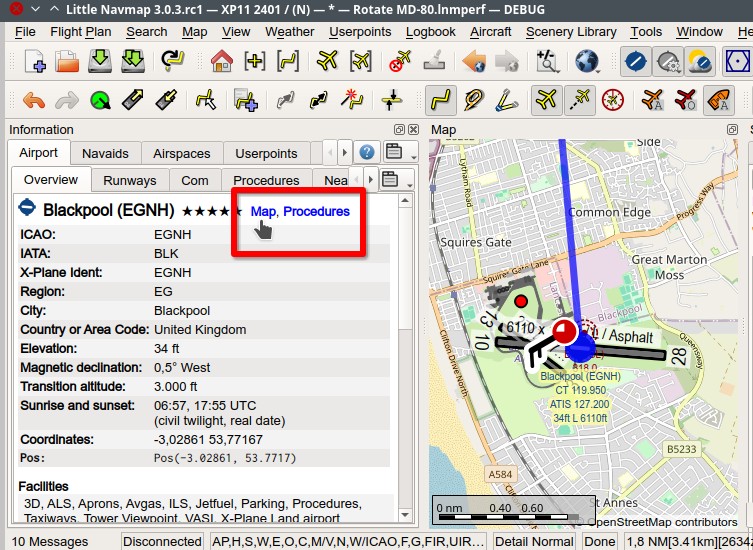Toggle the aircraft trail display button
This screenshot has height=550, width=753.
tap(579, 101)
